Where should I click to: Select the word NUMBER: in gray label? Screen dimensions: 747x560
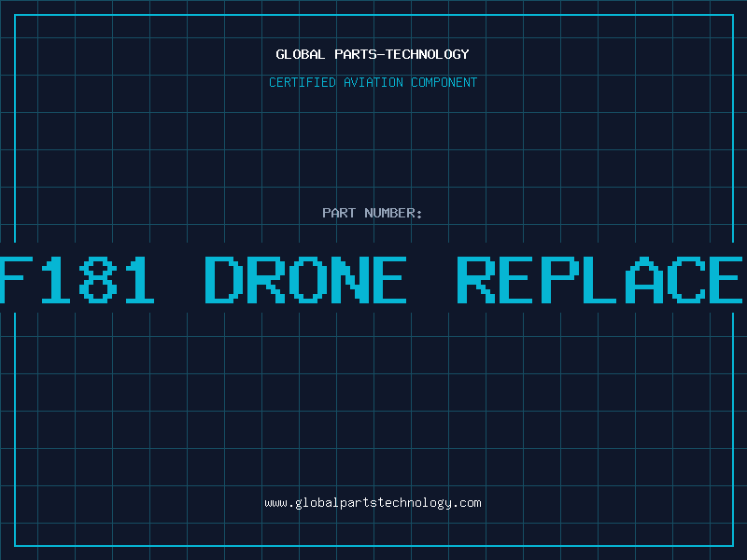point(393,213)
